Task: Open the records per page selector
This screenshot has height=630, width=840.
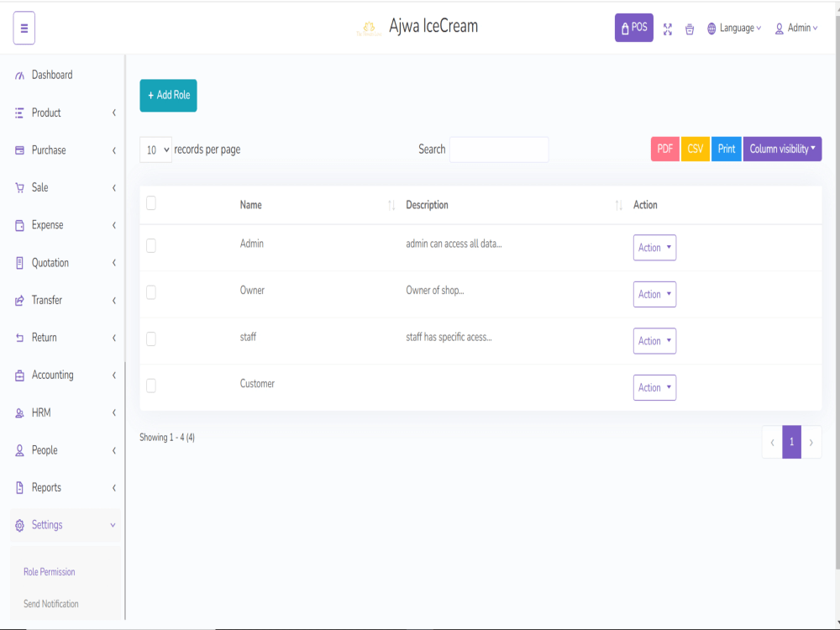Action: coord(155,150)
